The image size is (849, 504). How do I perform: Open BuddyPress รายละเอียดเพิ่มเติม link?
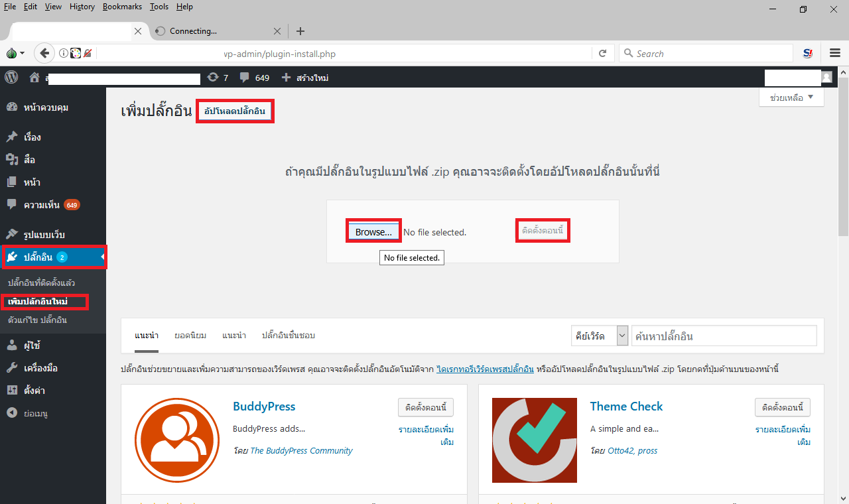click(x=426, y=436)
